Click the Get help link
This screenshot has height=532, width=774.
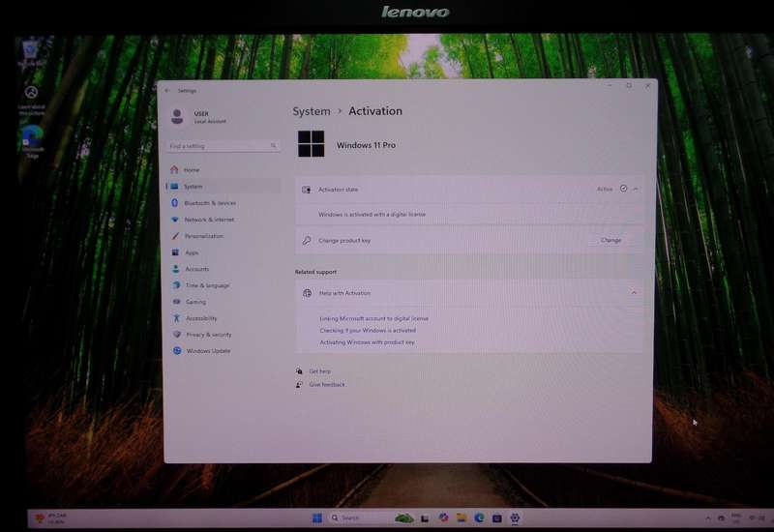tap(320, 371)
